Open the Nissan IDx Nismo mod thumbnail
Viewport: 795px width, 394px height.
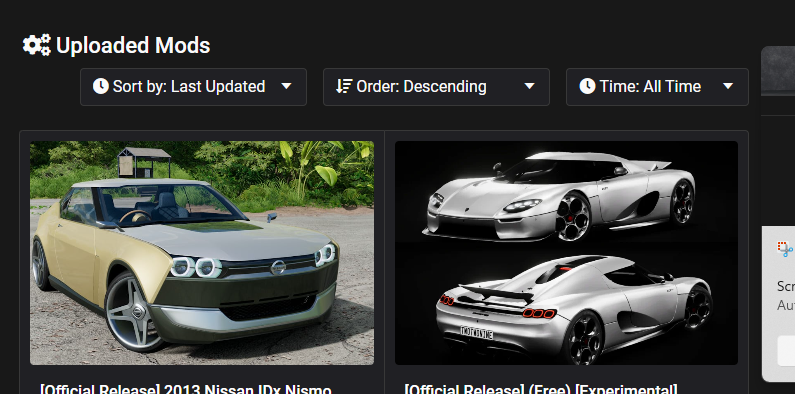click(202, 253)
